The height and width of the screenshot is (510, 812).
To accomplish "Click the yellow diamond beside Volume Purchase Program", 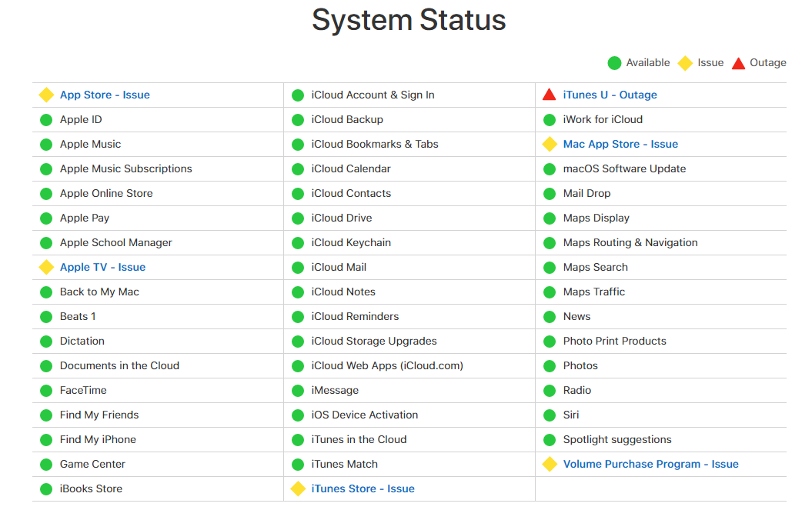I will tap(550, 464).
